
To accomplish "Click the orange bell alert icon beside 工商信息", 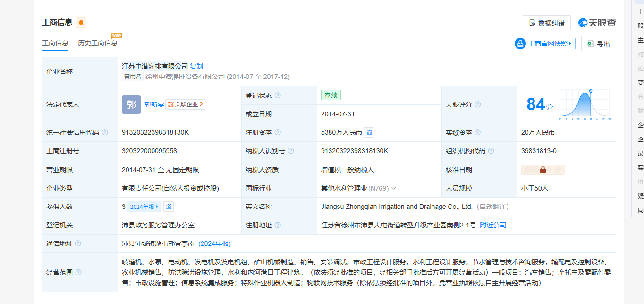I will [81, 23].
